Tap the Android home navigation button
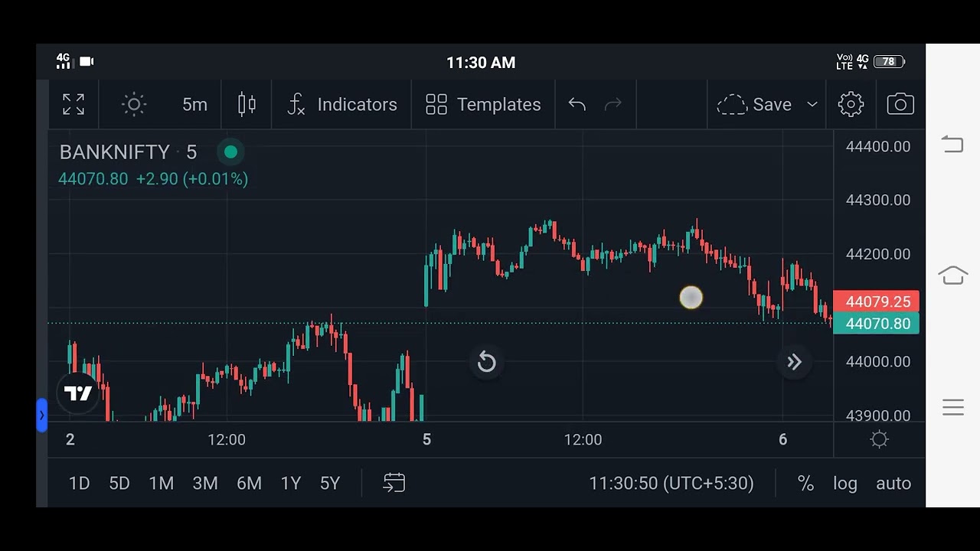The height and width of the screenshot is (551, 980). tap(953, 275)
